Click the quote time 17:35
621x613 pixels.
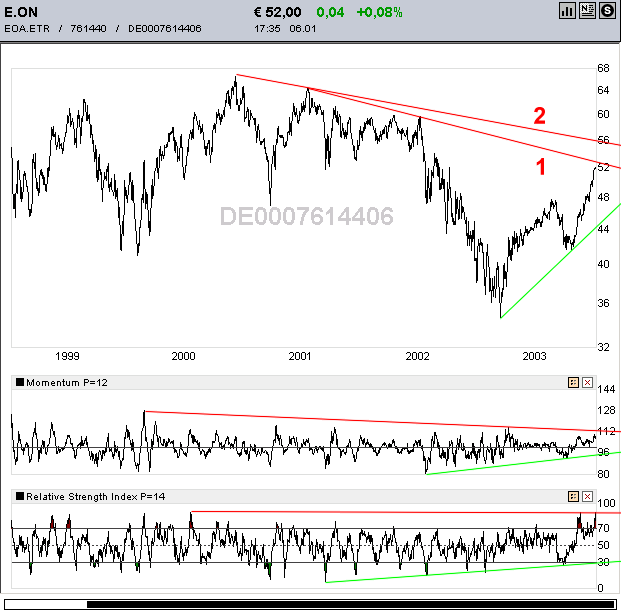pos(267,29)
